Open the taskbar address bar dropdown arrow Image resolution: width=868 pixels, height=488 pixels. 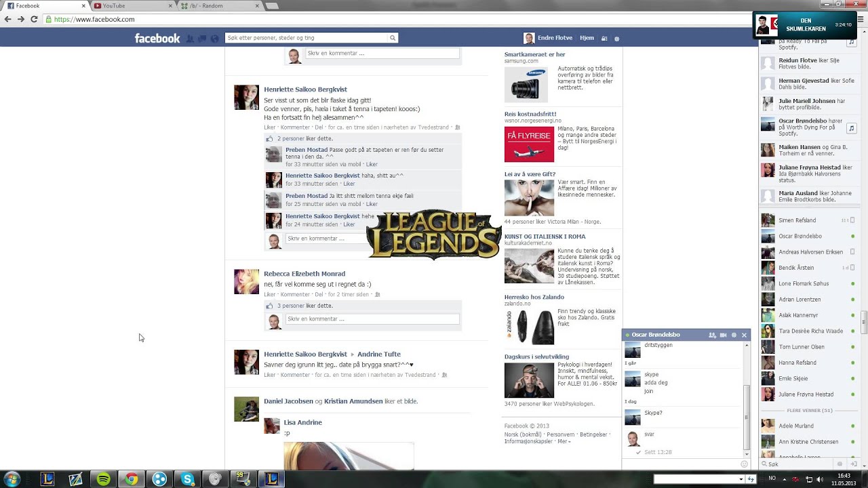pyautogui.click(x=741, y=479)
